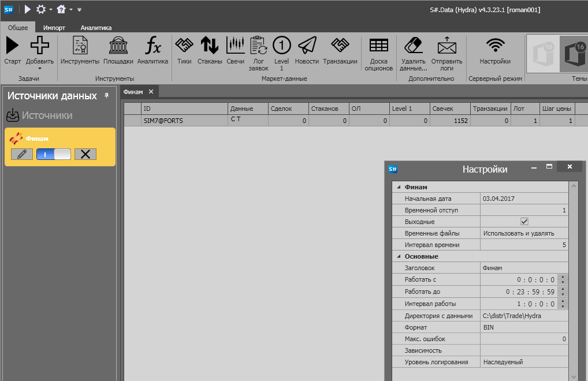Sort table by the Сделок column header
Image resolution: width=588 pixels, height=381 pixels.
[288, 109]
